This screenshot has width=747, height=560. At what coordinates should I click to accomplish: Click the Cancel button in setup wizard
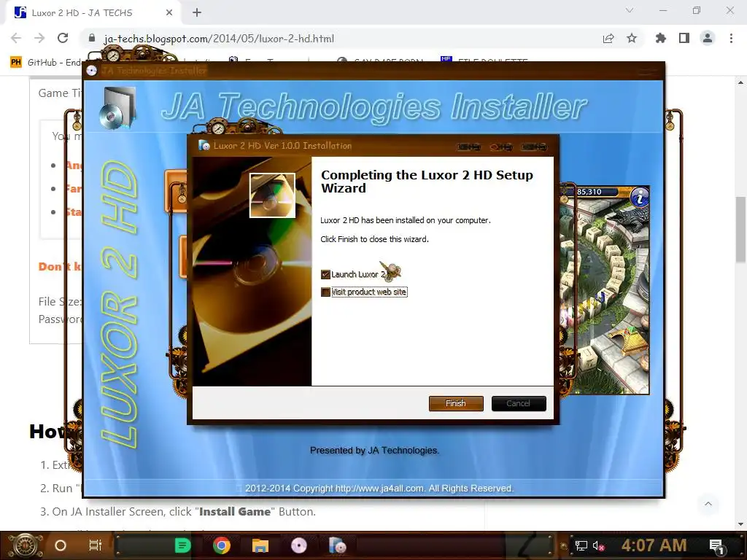tap(519, 403)
